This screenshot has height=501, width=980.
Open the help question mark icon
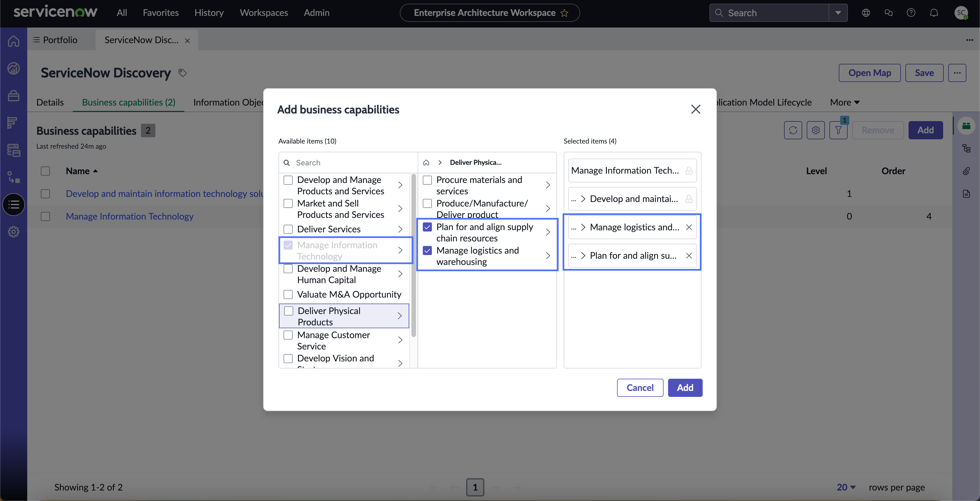click(x=911, y=13)
